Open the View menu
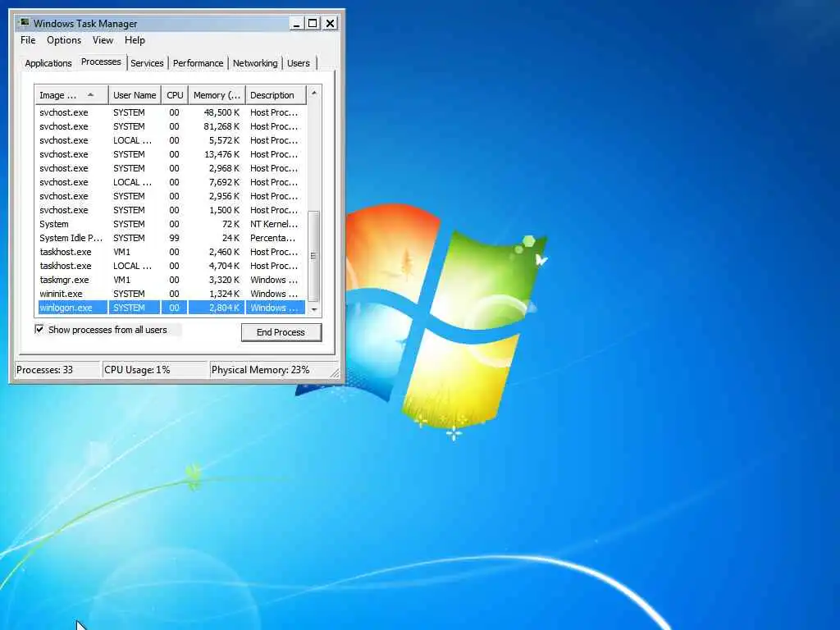 [103, 40]
